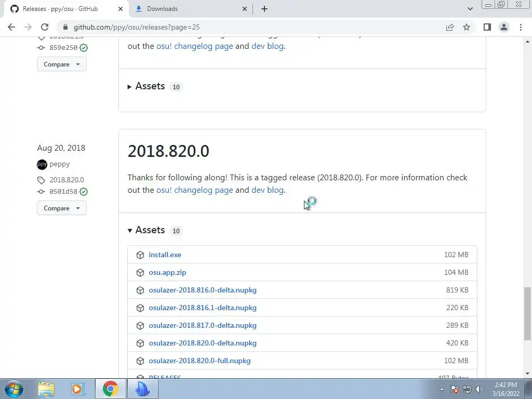
Task: Click the network tray icon
Action: coord(467,389)
